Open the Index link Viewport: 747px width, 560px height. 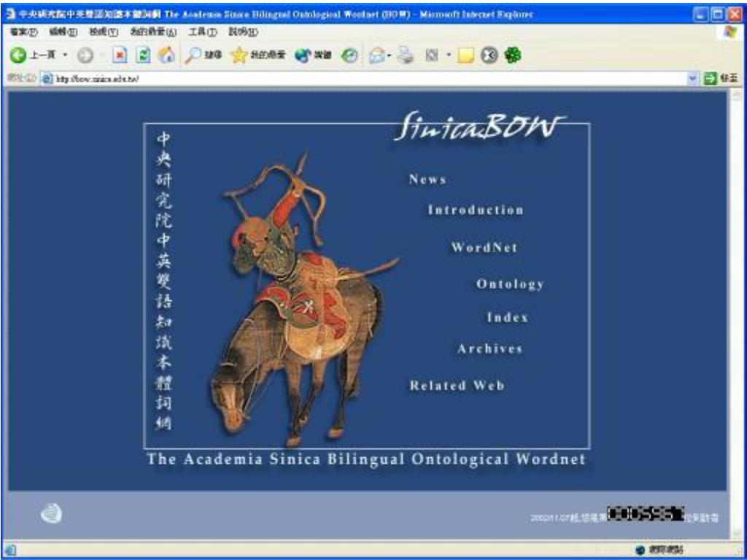(508, 318)
